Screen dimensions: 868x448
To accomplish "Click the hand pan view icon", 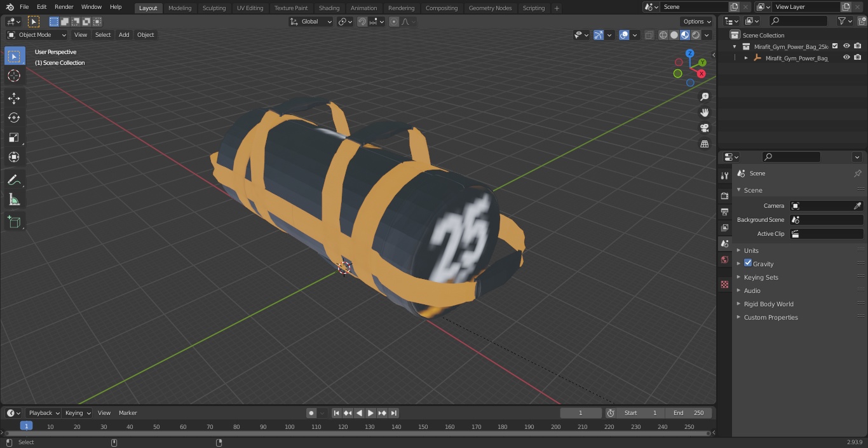I will coord(704,112).
